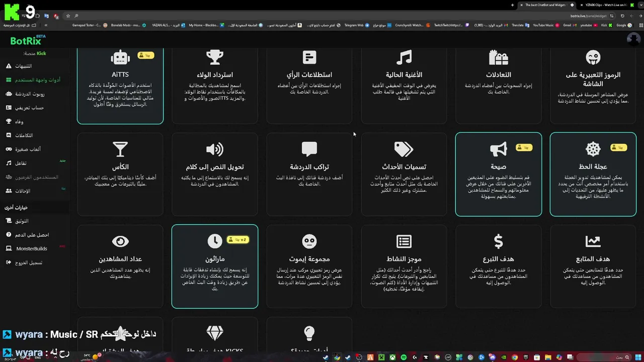The width and height of the screenshot is (644, 362).
Task: Choose the on-screen emoji widget face icon
Action: [593, 57]
